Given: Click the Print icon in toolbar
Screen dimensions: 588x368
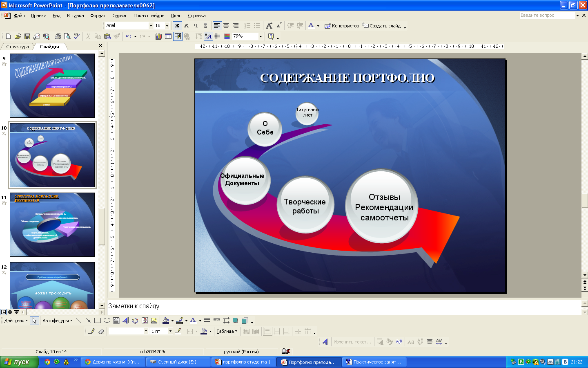Looking at the screenshot, I should [x=58, y=36].
